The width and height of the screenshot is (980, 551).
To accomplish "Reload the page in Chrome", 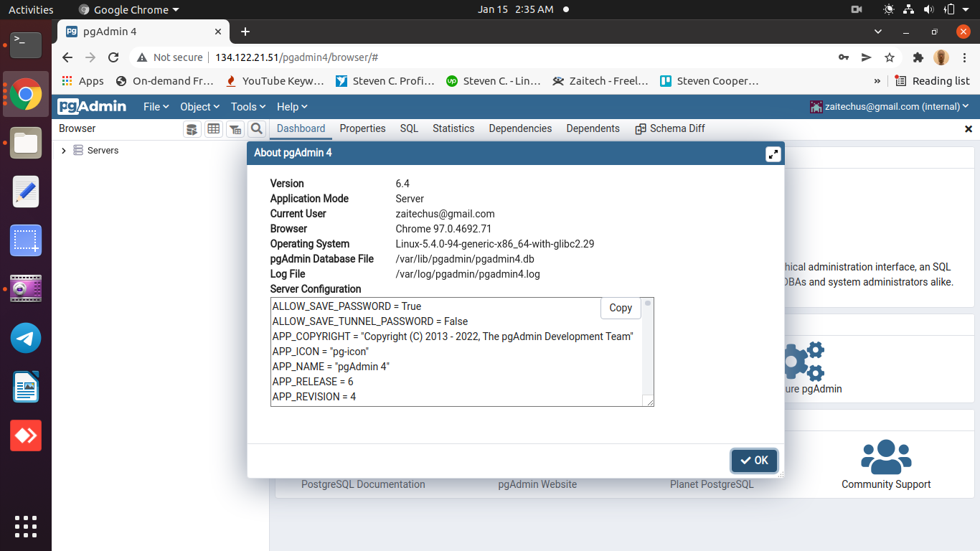I will 113,57.
